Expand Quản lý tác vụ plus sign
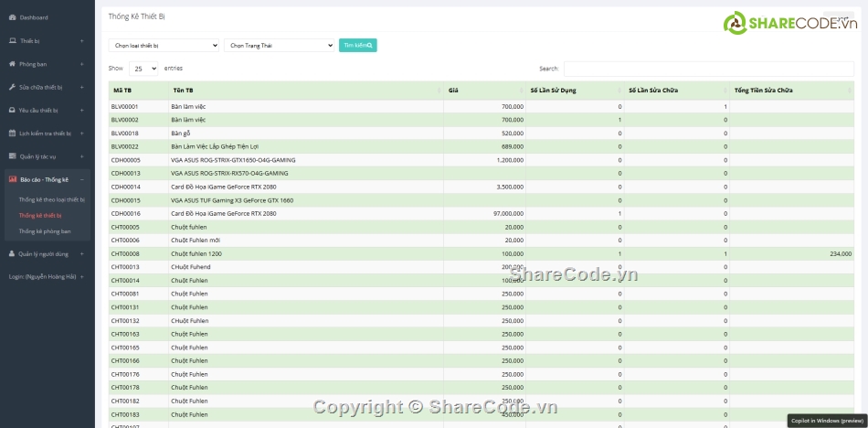Image resolution: width=868 pixels, height=428 pixels. [82, 156]
